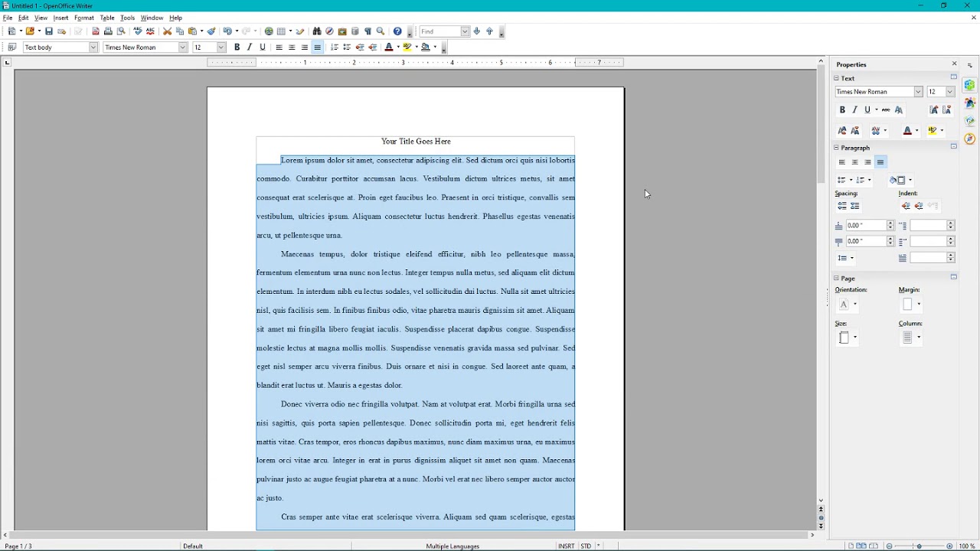
Task: Insert a Hyperlink via the globe icon
Action: pyautogui.click(x=269, y=31)
